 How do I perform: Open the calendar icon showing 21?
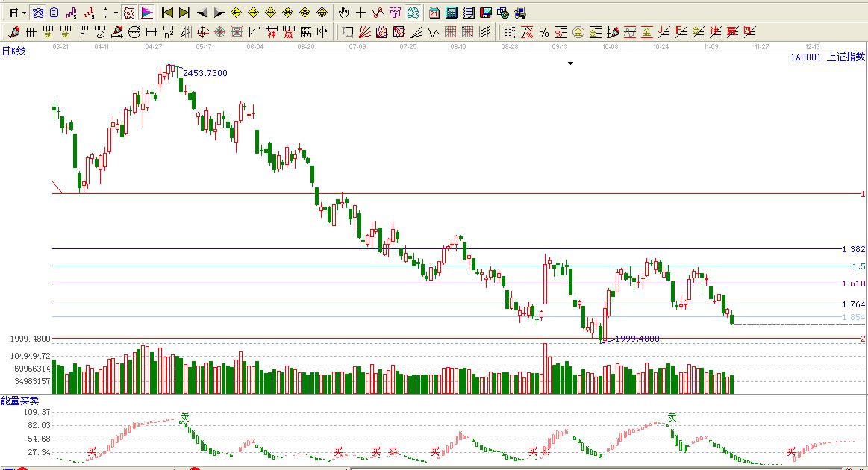[x=434, y=13]
